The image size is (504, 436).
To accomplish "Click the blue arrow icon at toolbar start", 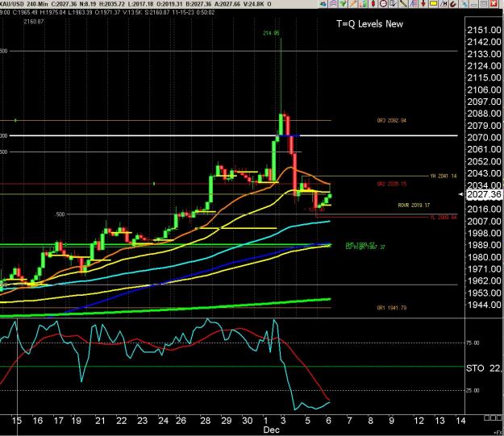I will (323, 4).
